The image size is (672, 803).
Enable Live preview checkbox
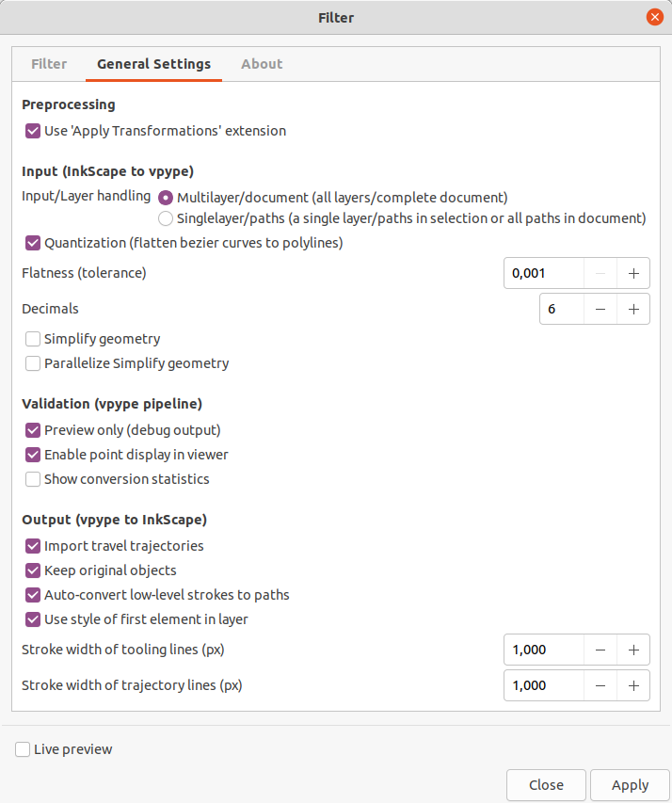(x=23, y=749)
